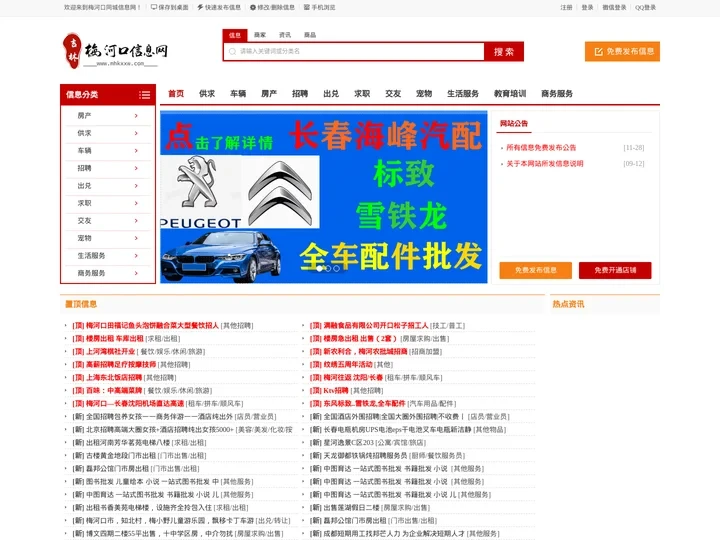The height and width of the screenshot is (540, 720).
Task: Open the 房产 item in the top navigation
Action: pyautogui.click(x=269, y=94)
